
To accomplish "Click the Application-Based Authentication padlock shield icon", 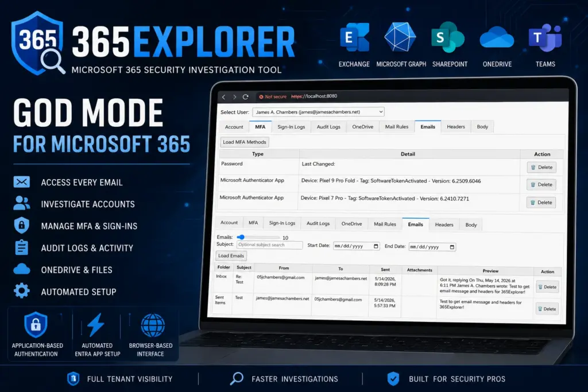I will pyautogui.click(x=36, y=324).
